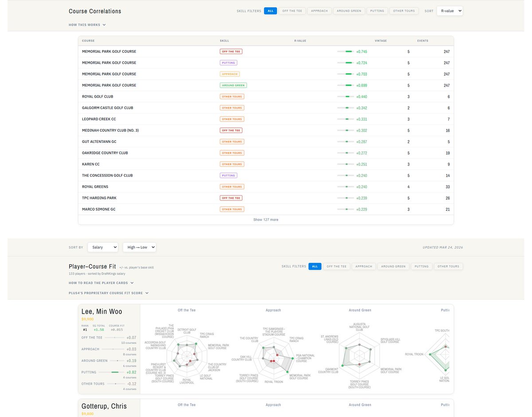532x417 pixels.
Task: Open the Salary sort-by dropdown
Action: (x=103, y=247)
